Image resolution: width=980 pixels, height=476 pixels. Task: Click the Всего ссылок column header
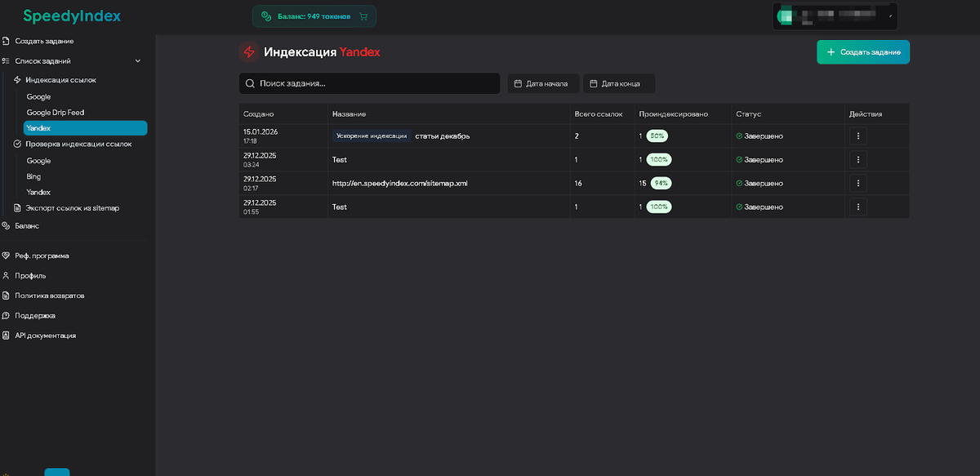pos(599,114)
